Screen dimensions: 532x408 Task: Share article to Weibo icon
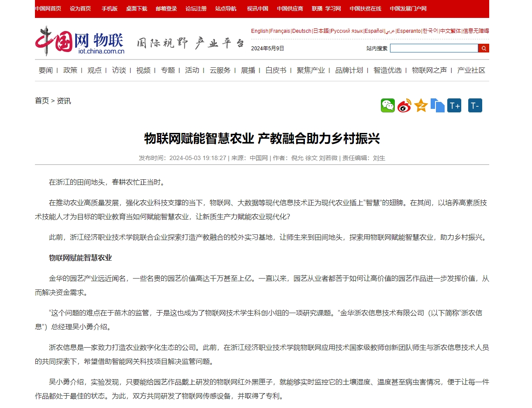coord(404,105)
